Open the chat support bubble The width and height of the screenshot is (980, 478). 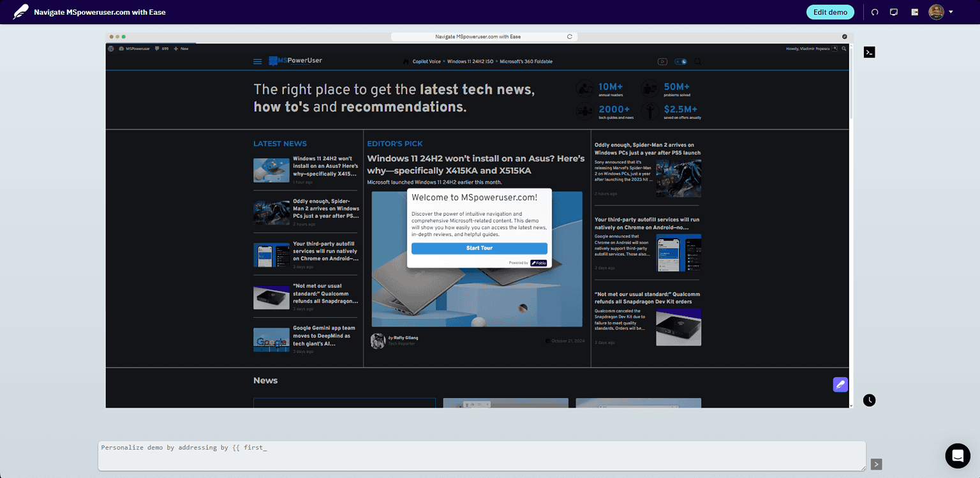tap(957, 456)
